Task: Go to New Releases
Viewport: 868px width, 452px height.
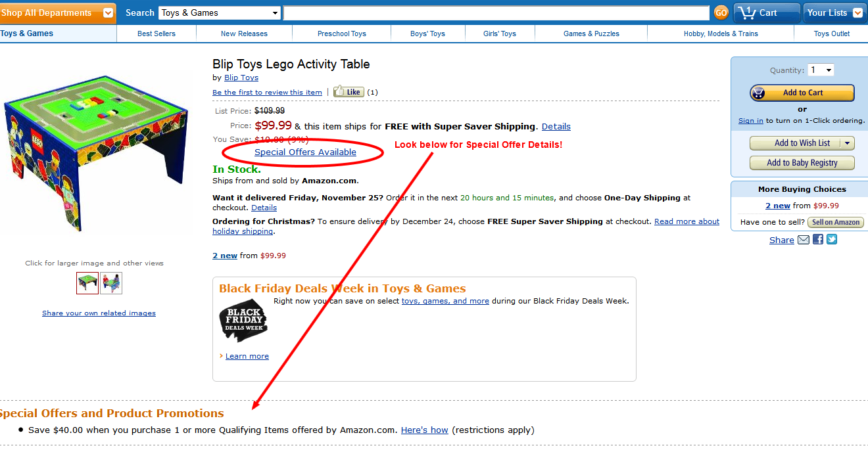Action: pyautogui.click(x=244, y=34)
